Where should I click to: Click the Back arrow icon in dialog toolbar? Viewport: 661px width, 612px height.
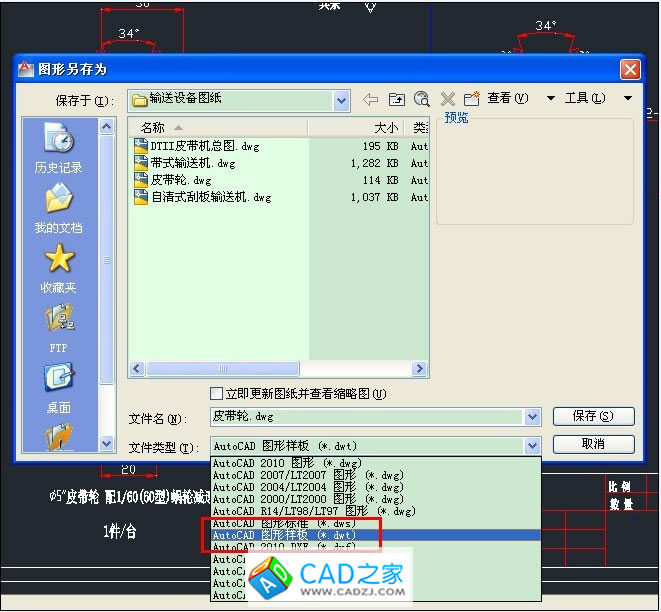371,99
